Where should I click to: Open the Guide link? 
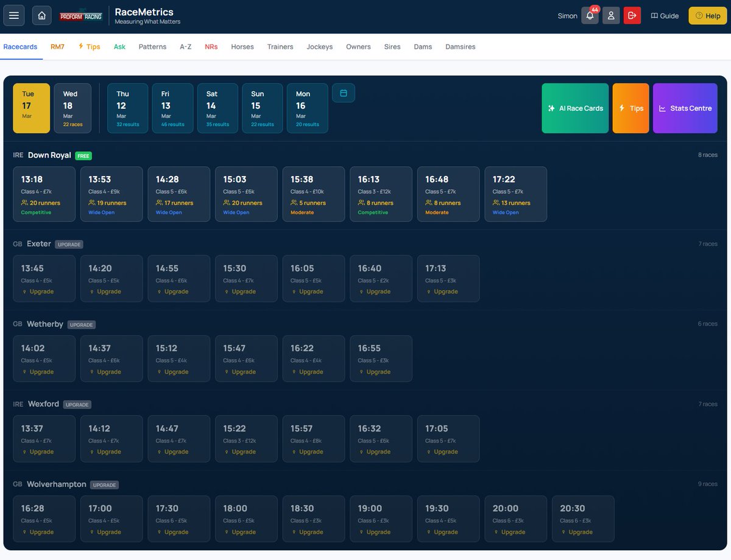pos(665,16)
